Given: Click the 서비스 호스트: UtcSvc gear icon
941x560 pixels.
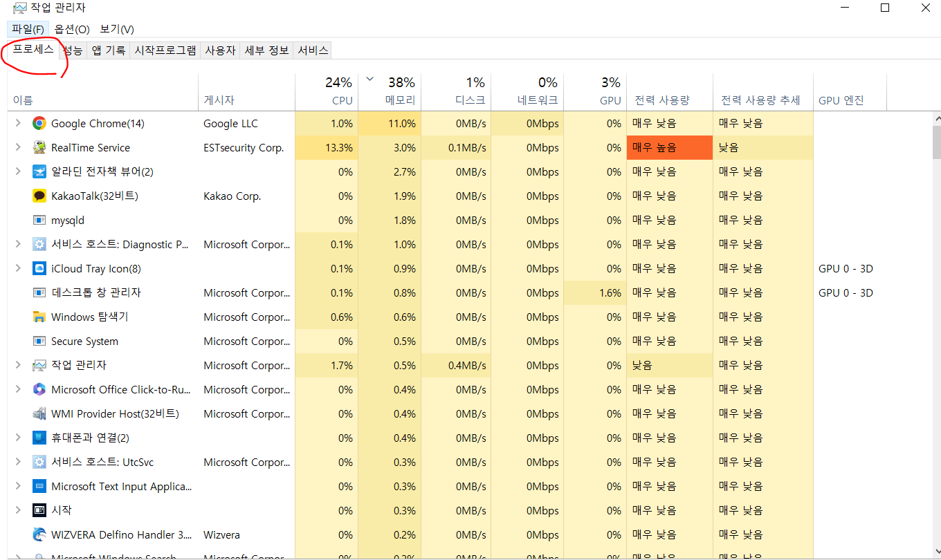Looking at the screenshot, I should click(39, 463).
